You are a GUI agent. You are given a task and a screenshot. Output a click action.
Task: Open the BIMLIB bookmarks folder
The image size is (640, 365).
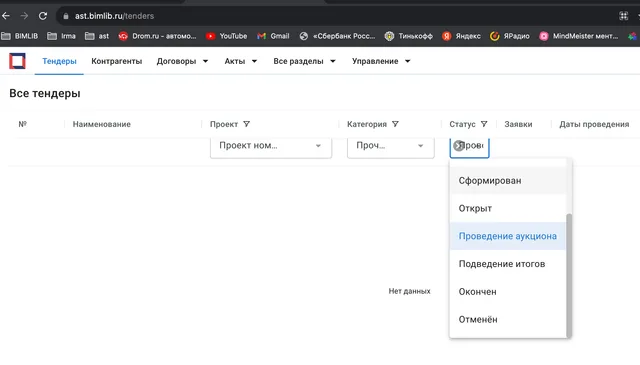(x=20, y=36)
